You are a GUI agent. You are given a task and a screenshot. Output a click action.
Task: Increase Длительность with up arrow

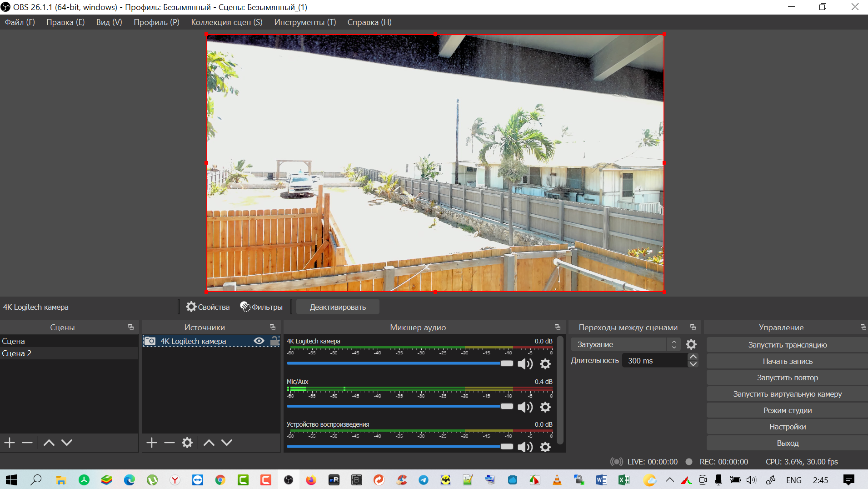(x=693, y=357)
